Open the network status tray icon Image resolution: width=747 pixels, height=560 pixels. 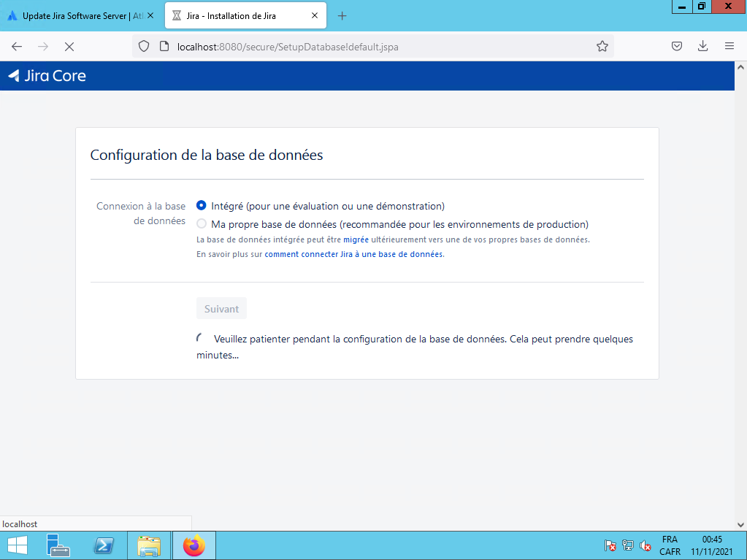[628, 545]
